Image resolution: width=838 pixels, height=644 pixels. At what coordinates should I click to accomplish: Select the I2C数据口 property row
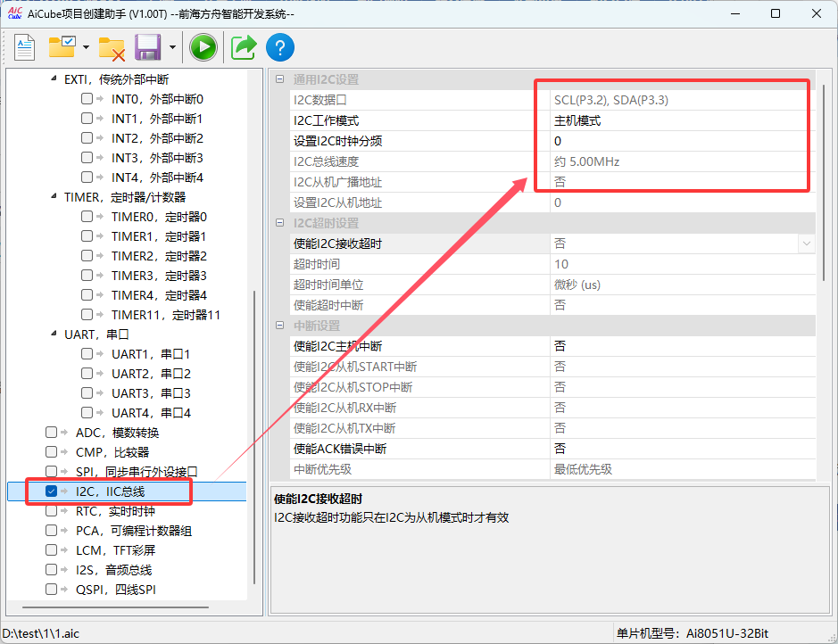pyautogui.click(x=552, y=100)
